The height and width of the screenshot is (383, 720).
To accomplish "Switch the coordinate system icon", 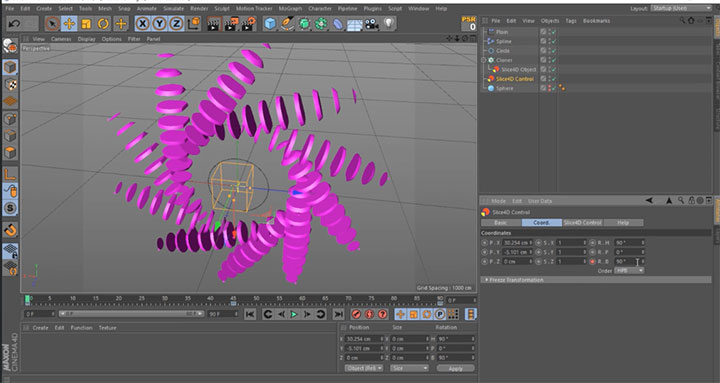I will [x=194, y=24].
